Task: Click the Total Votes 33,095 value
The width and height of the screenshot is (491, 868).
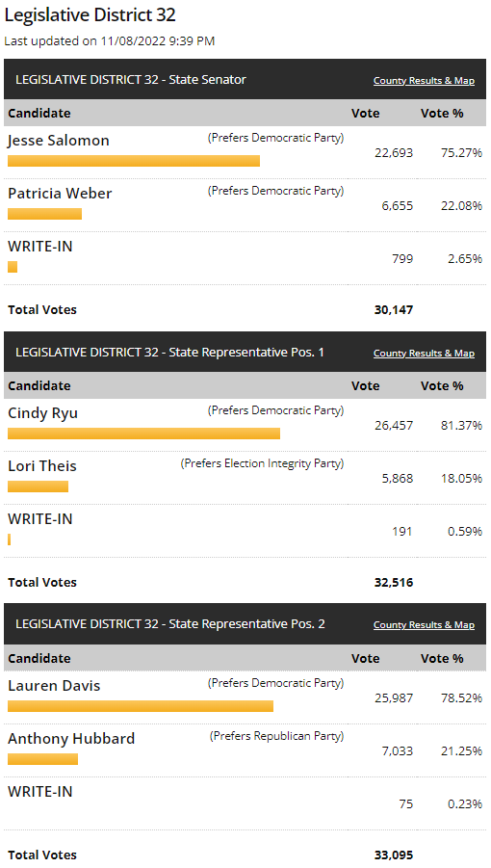Action: point(394,855)
